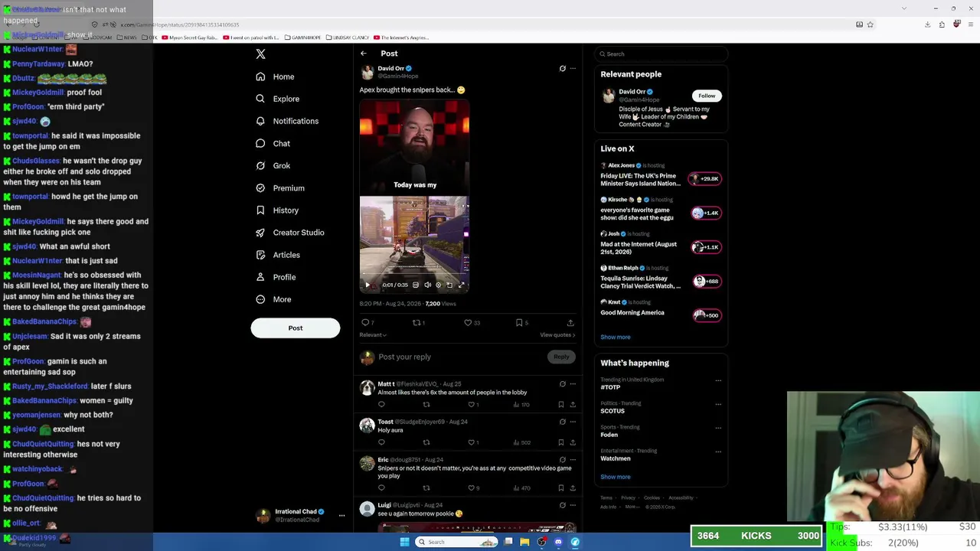Click the white Post button
Screen dimensions: 980x551
[296, 328]
